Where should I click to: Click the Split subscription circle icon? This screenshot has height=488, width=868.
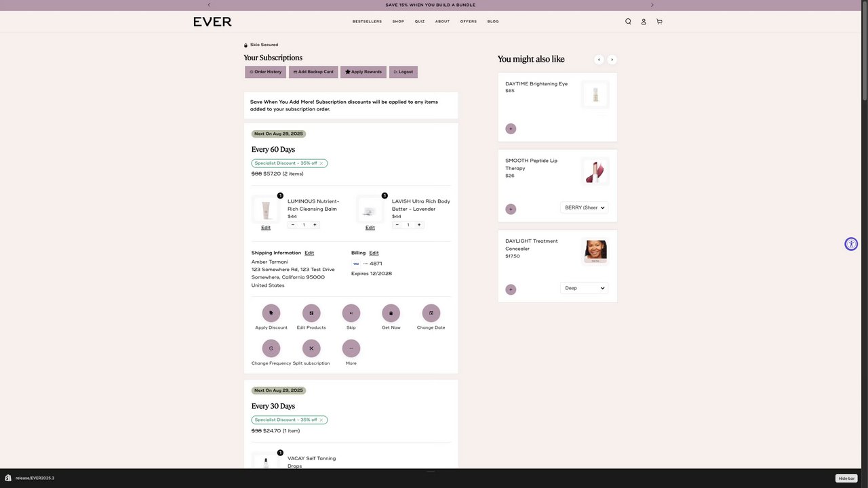pyautogui.click(x=311, y=348)
